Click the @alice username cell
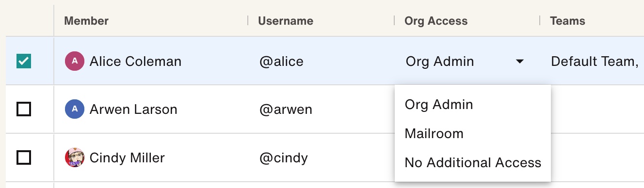This screenshot has width=644, height=188. [x=281, y=62]
